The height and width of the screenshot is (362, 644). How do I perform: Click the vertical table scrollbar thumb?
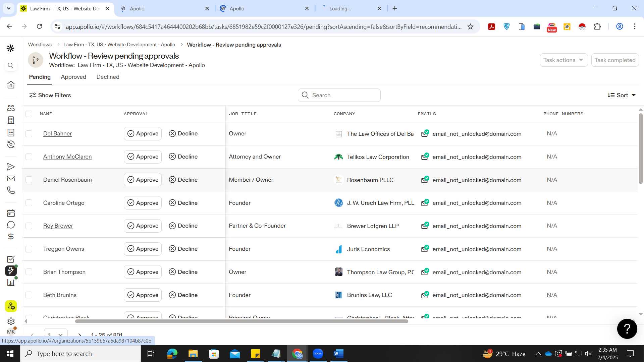point(641,148)
